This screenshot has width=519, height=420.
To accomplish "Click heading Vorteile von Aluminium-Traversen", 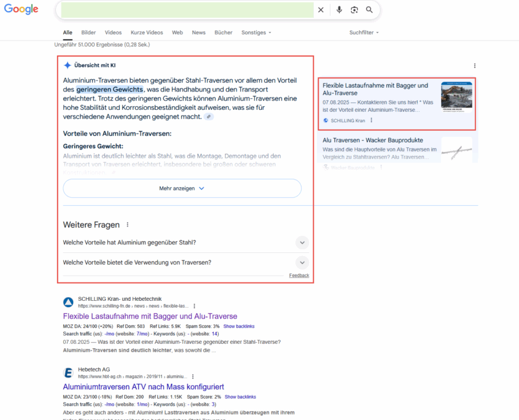I will [x=117, y=134].
